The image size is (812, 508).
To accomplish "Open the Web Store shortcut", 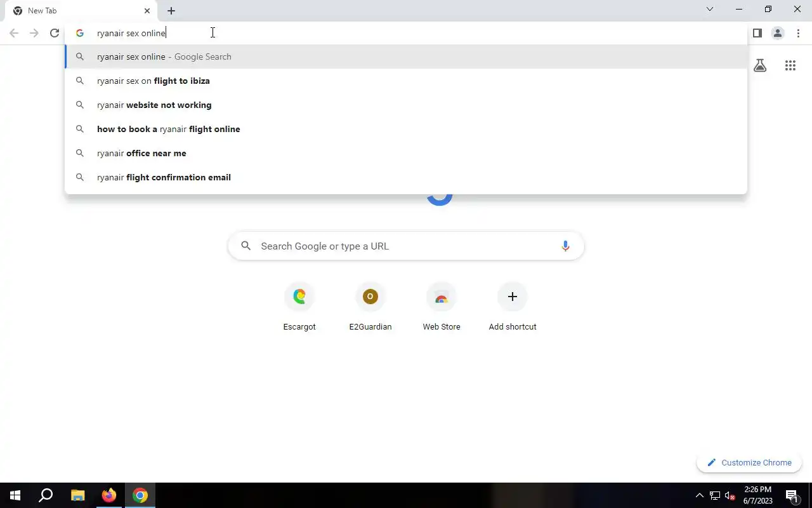I will 442,308.
